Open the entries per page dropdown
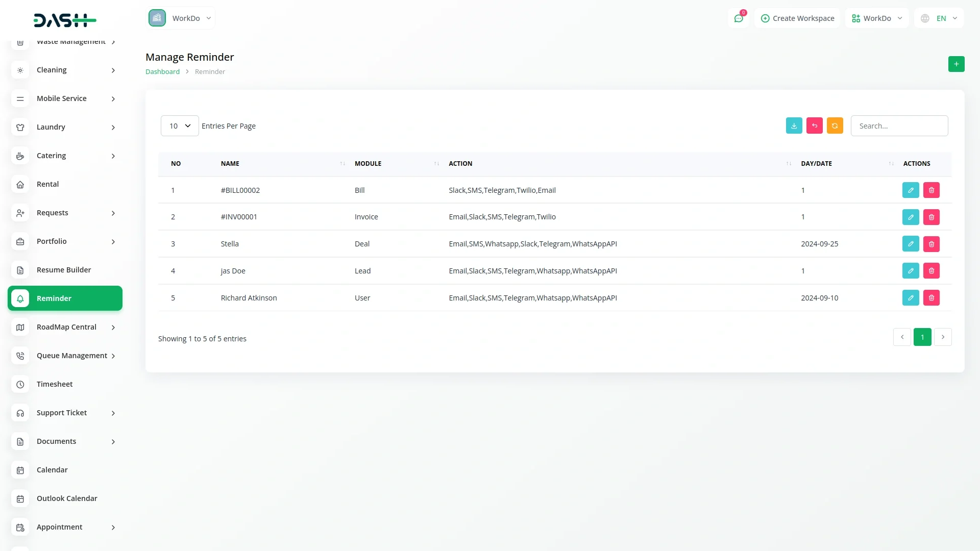The image size is (980, 551). pos(180,126)
